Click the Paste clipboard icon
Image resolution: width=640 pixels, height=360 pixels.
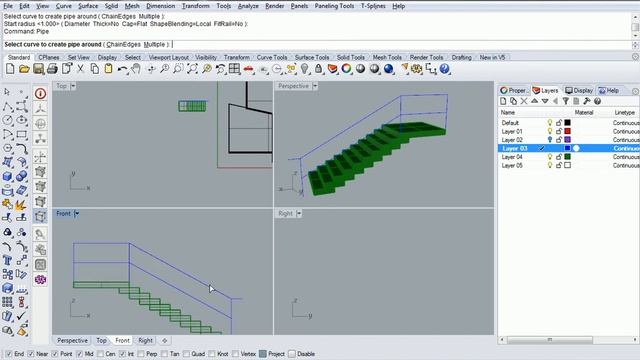pos(108,69)
